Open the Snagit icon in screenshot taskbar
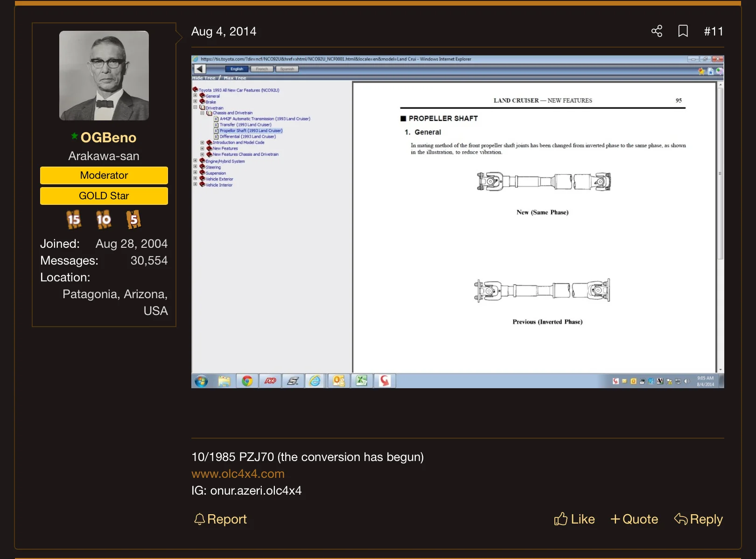756x559 pixels. 385,381
